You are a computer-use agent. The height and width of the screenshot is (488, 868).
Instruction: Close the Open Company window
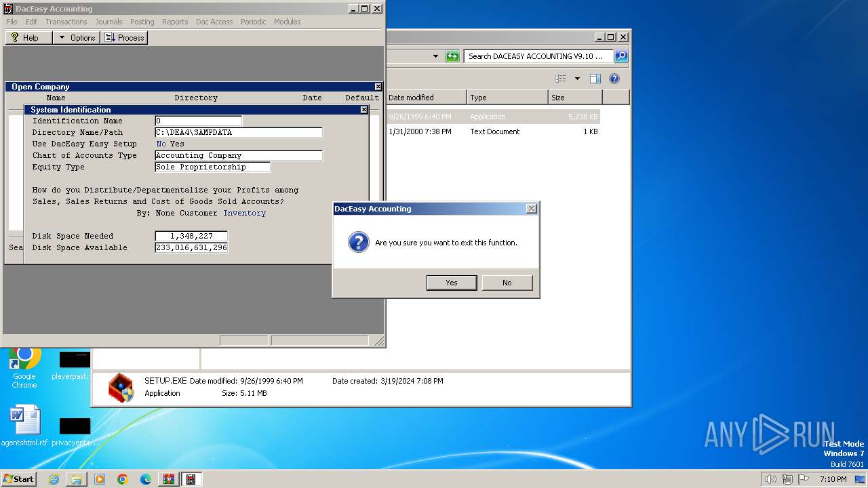(378, 87)
